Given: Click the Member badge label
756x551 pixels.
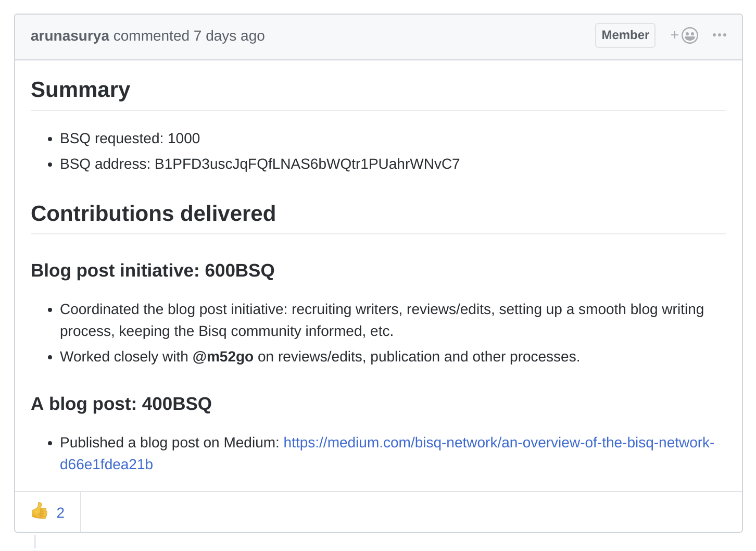Looking at the screenshot, I should click(625, 35).
